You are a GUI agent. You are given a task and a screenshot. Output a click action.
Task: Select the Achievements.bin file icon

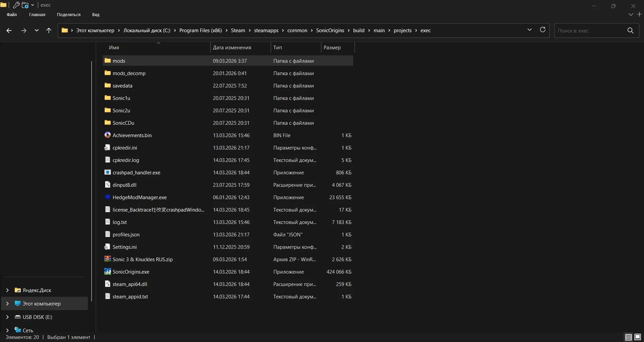(x=108, y=135)
